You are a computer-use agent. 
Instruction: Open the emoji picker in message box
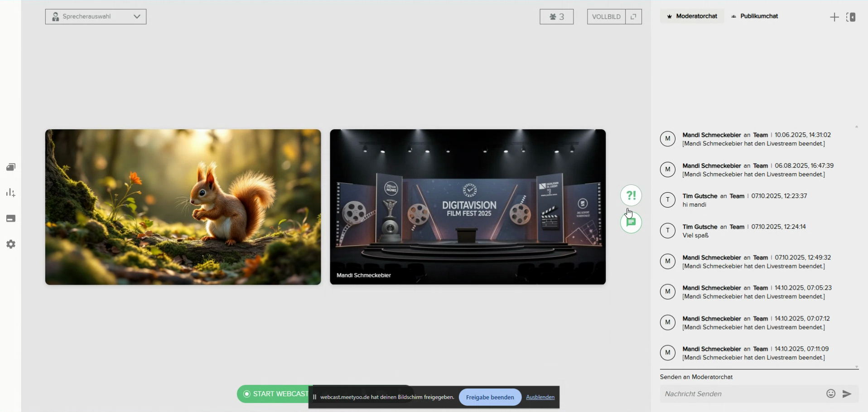(x=830, y=393)
